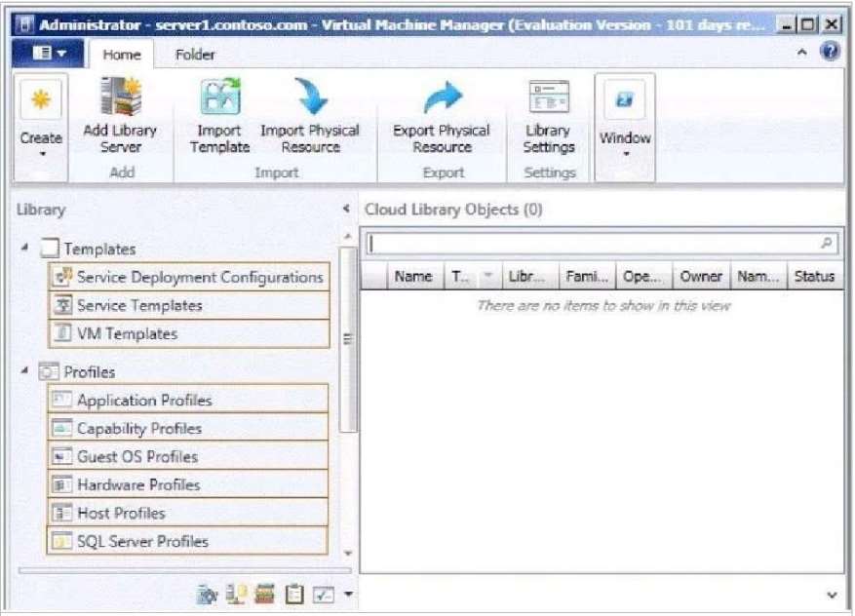Click the navigation pane vertical scrollbar thumb
The height and width of the screenshot is (616, 855).
348,339
